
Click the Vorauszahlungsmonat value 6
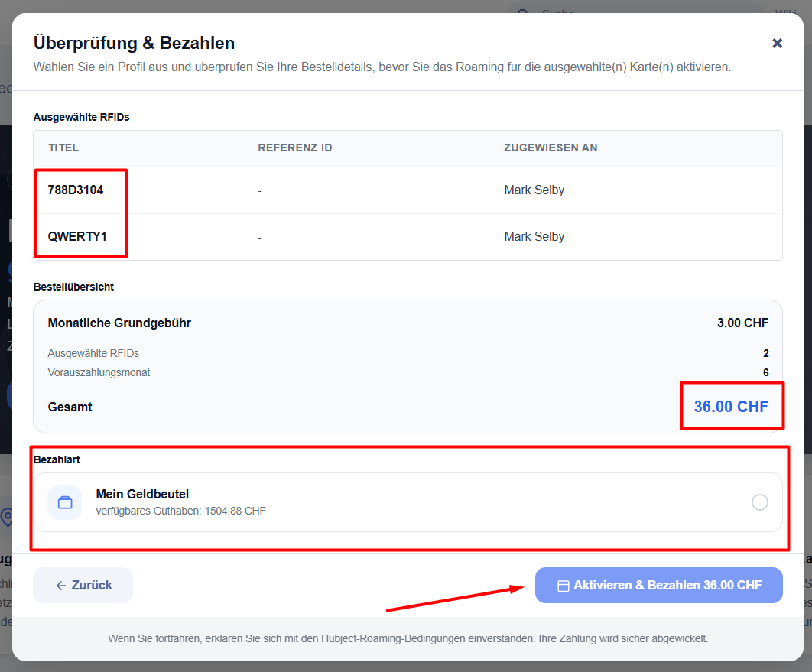765,372
